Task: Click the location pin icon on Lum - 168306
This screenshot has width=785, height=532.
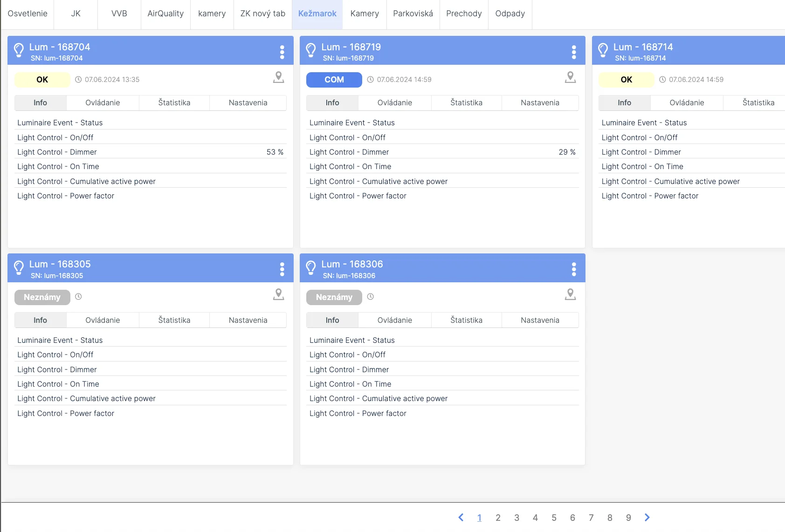Action: [570, 294]
